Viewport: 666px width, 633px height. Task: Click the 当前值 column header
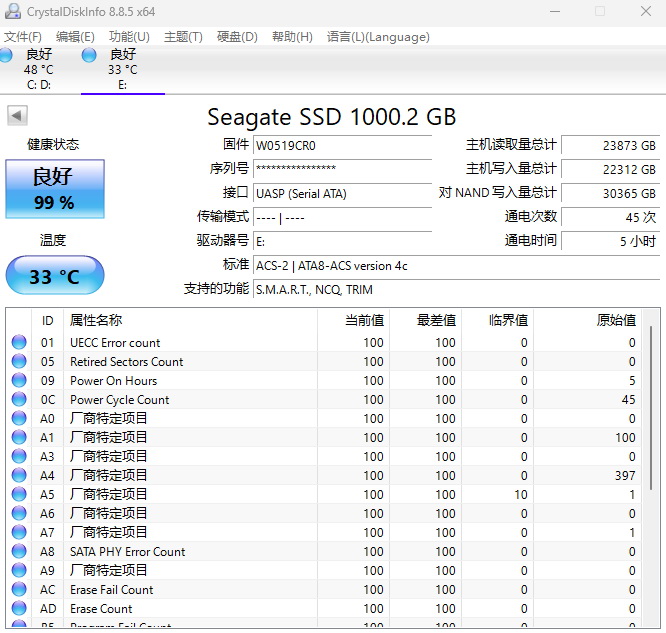tap(353, 320)
